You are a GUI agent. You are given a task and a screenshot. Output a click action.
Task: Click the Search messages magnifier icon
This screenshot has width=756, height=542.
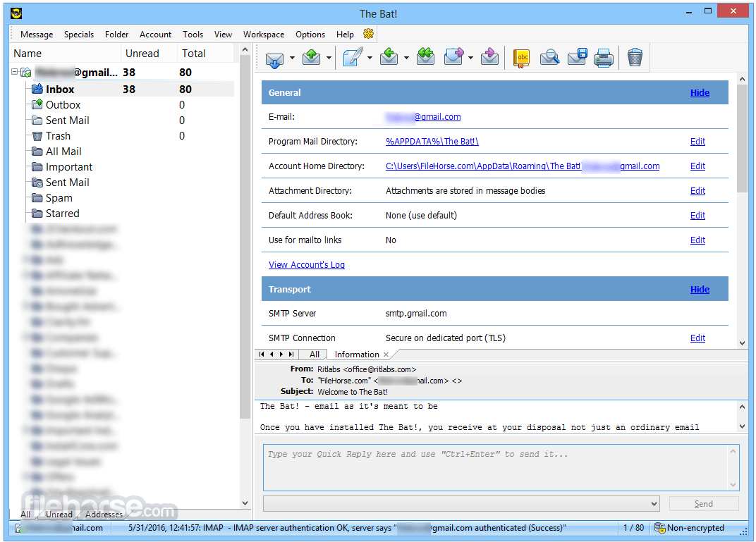(549, 58)
